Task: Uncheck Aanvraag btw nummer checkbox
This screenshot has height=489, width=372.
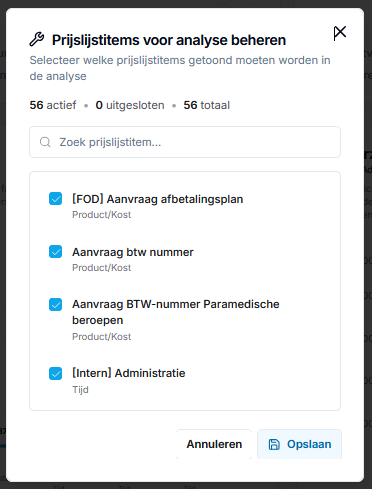Action: pyautogui.click(x=55, y=252)
